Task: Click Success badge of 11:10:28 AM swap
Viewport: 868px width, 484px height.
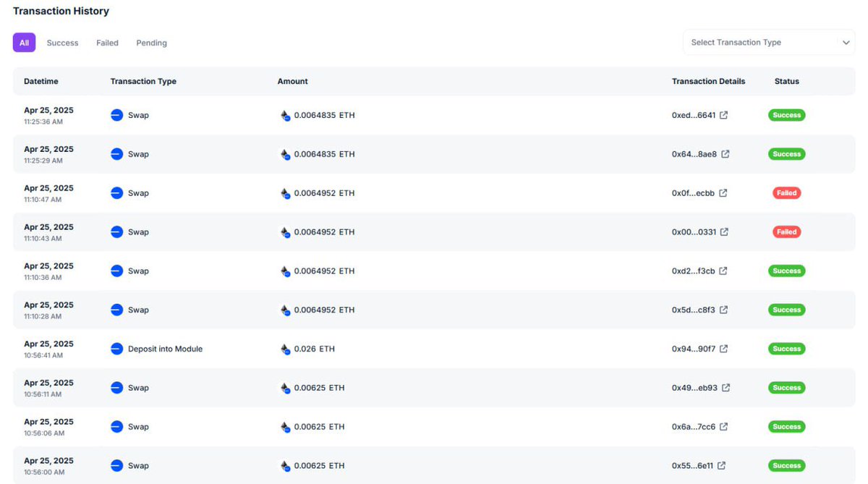Action: tap(786, 310)
